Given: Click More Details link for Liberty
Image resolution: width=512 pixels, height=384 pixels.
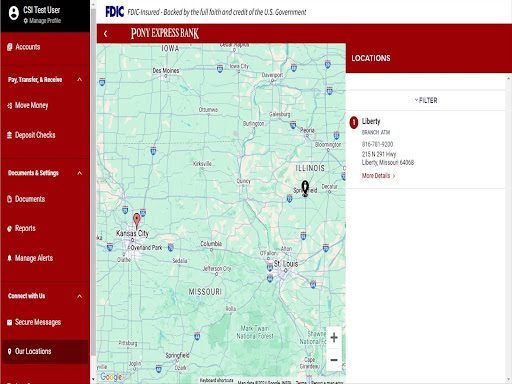Looking at the screenshot, I should point(378,176).
